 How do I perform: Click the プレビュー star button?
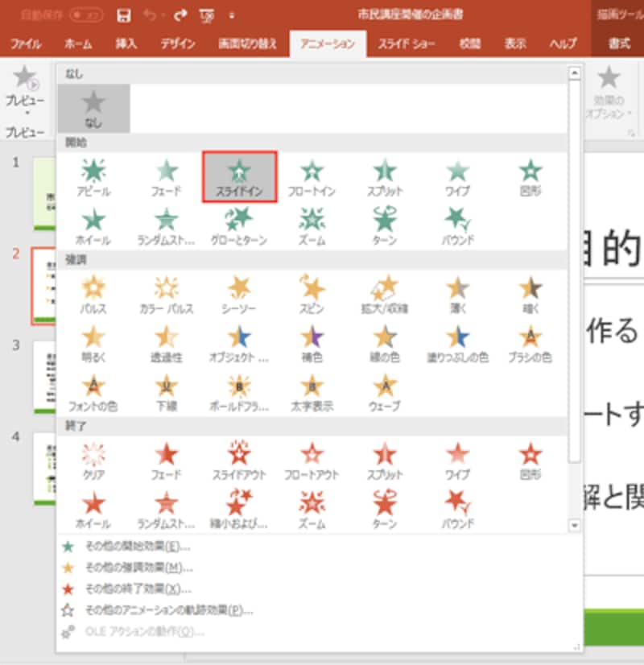(25, 86)
